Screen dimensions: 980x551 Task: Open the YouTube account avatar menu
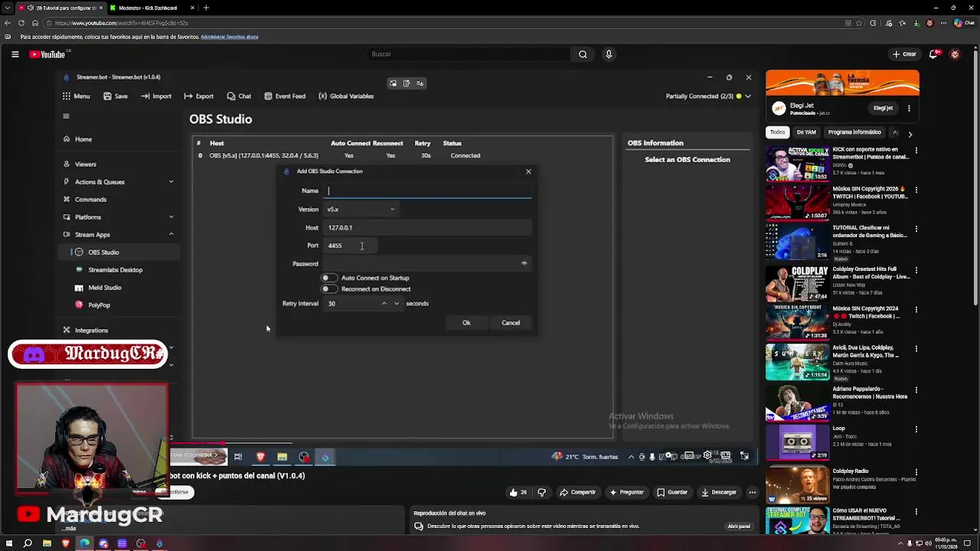(955, 54)
